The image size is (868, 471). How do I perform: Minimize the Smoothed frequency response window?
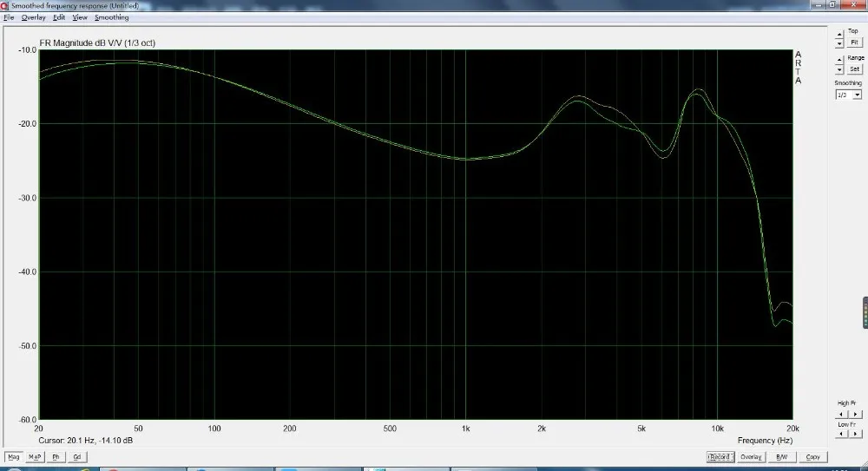tap(819, 5)
